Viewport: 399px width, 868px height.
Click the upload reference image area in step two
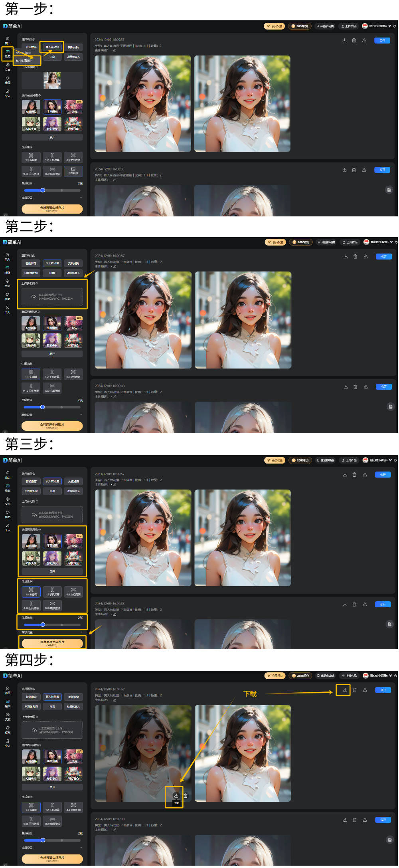(52, 297)
